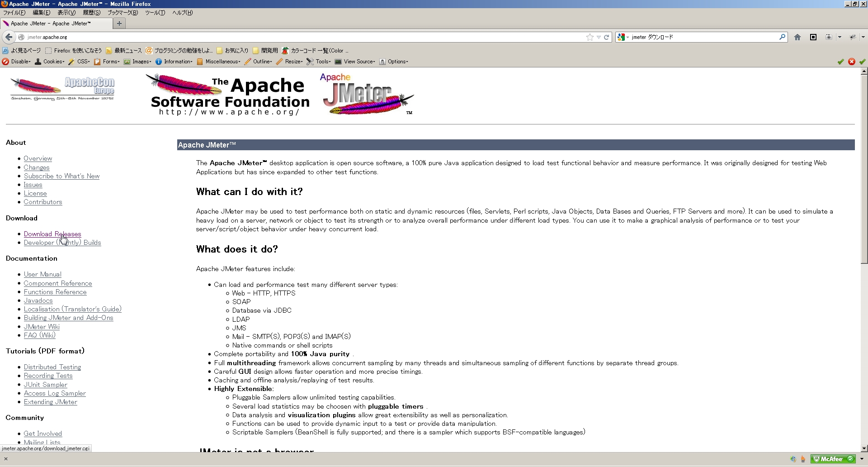Open dropdown arrow next to camera icon
The image size is (868, 467).
point(840,37)
